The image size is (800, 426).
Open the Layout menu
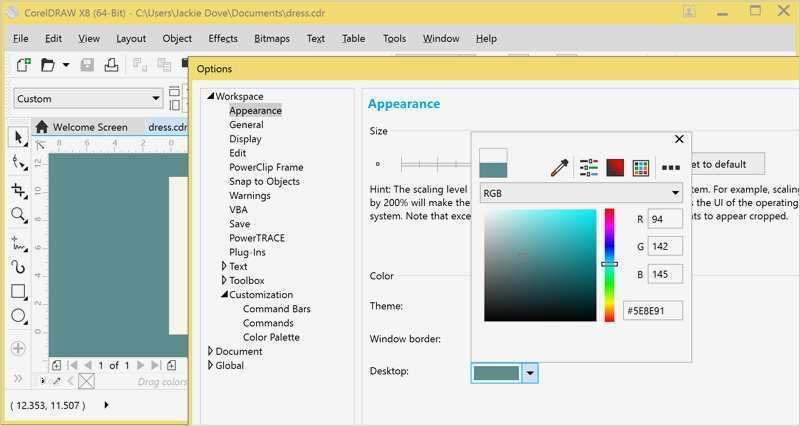131,38
